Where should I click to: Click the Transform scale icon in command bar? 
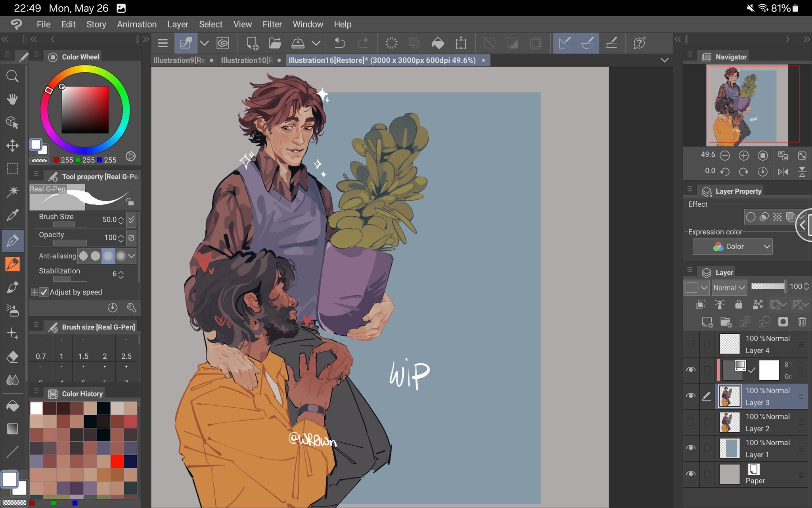(x=461, y=43)
